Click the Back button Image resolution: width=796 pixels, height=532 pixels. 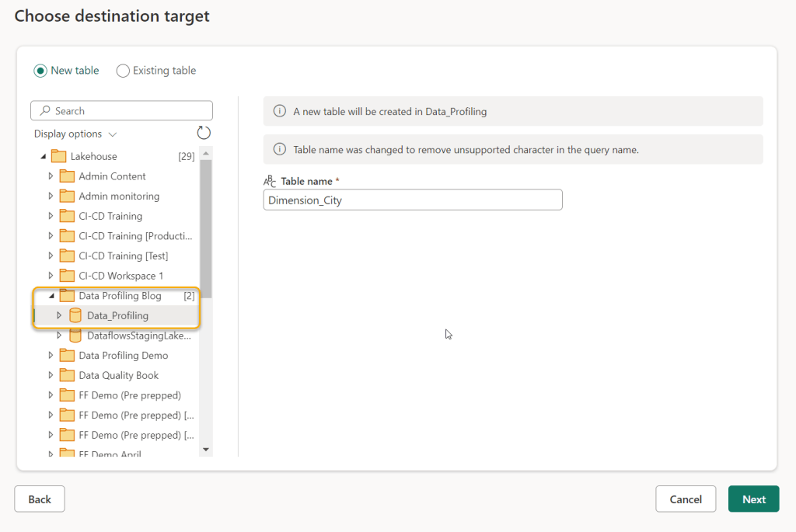pos(40,499)
